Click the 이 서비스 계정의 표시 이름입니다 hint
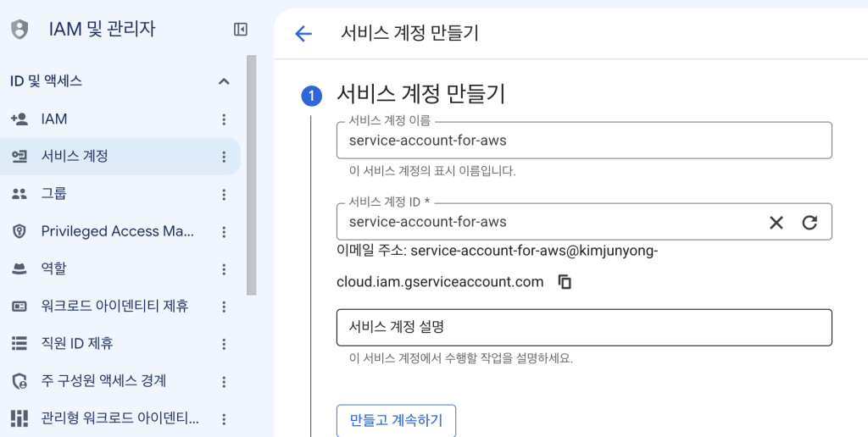Screen dimensions: 868x437 tap(432, 171)
